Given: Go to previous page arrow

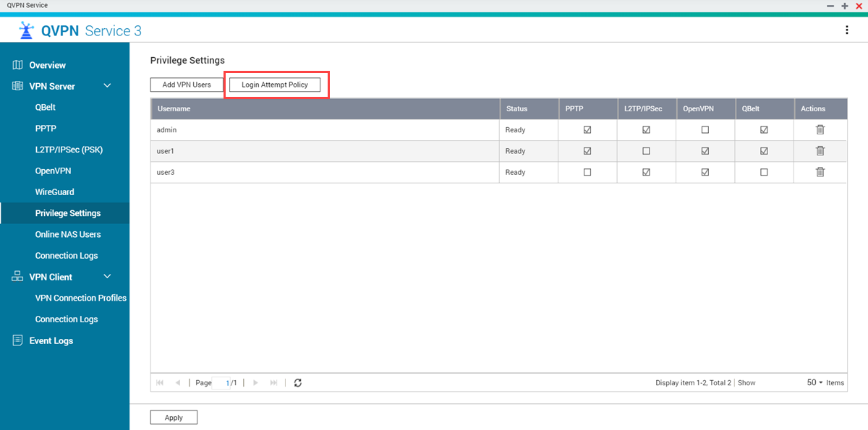Looking at the screenshot, I should (178, 382).
